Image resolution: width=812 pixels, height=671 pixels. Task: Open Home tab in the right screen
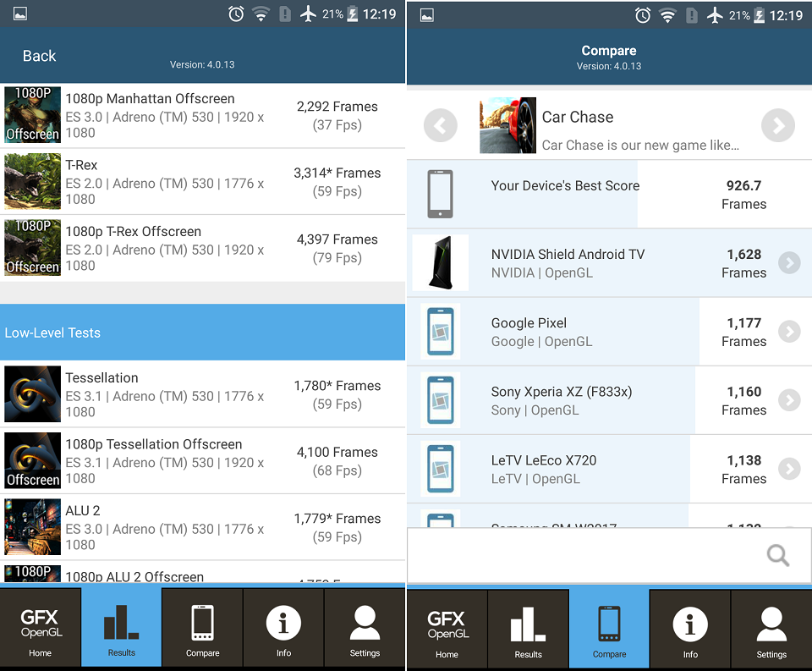(x=447, y=629)
